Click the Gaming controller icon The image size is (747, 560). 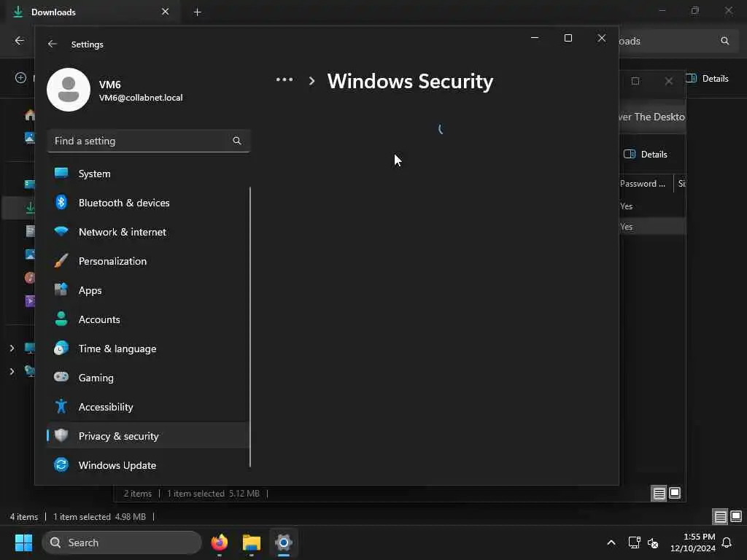pyautogui.click(x=61, y=377)
